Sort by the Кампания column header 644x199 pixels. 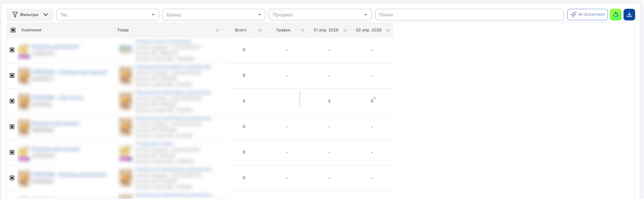[31, 30]
